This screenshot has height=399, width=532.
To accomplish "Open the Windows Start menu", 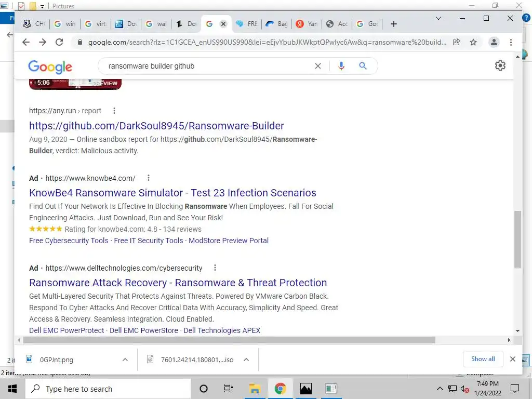I will (x=12, y=389).
